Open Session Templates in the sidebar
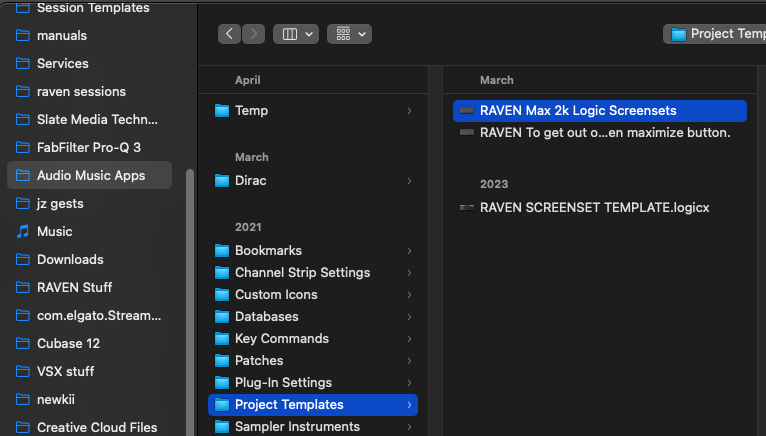The width and height of the screenshot is (766, 436). tap(89, 7)
